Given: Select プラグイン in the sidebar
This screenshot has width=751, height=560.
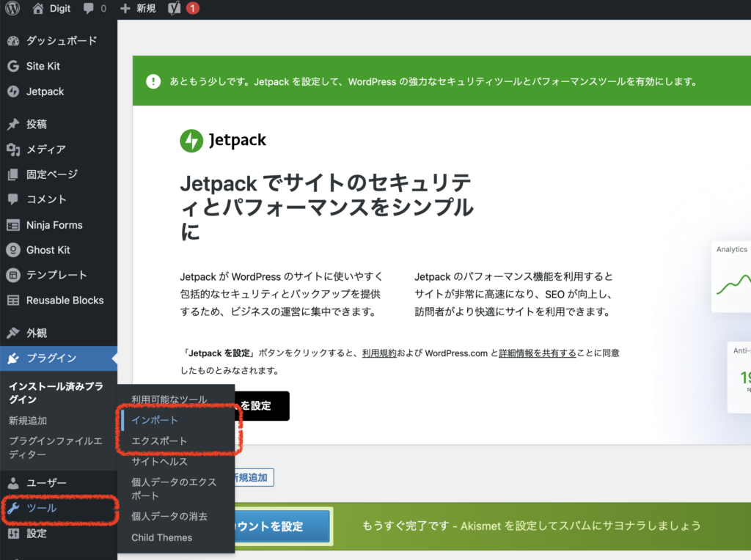Looking at the screenshot, I should [59, 358].
